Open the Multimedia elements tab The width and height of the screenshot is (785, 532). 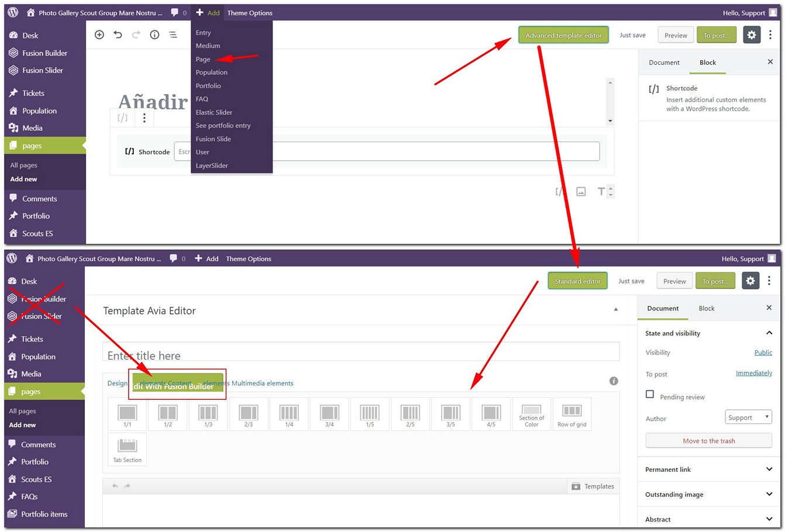(x=263, y=384)
